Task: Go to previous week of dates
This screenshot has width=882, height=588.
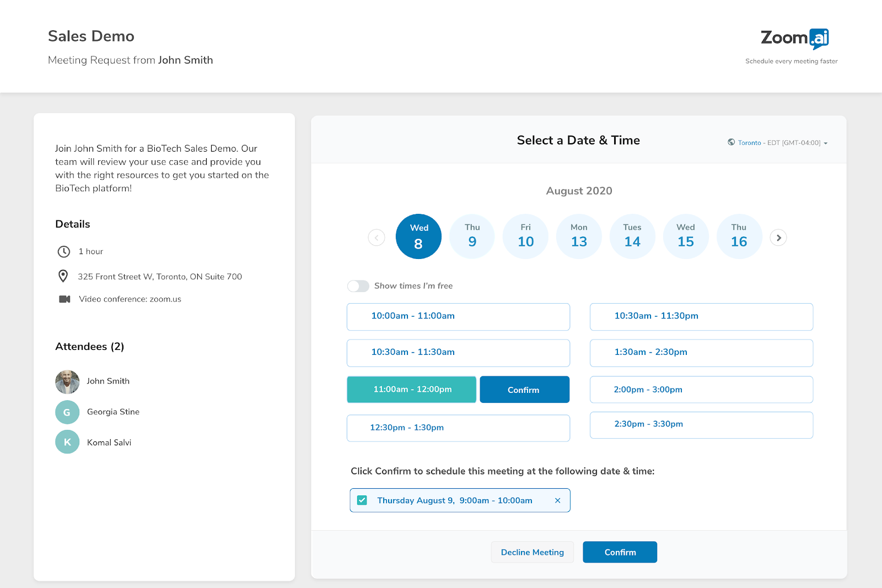Action: (377, 238)
